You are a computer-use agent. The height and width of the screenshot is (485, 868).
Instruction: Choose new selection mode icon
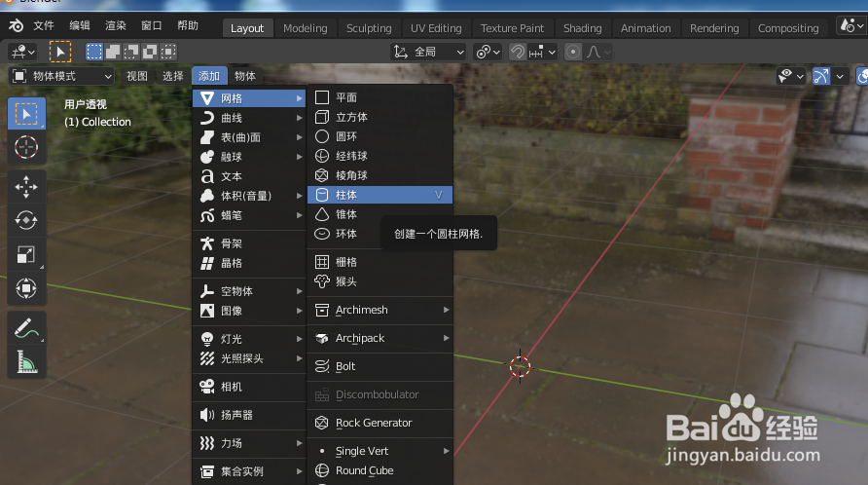94,52
